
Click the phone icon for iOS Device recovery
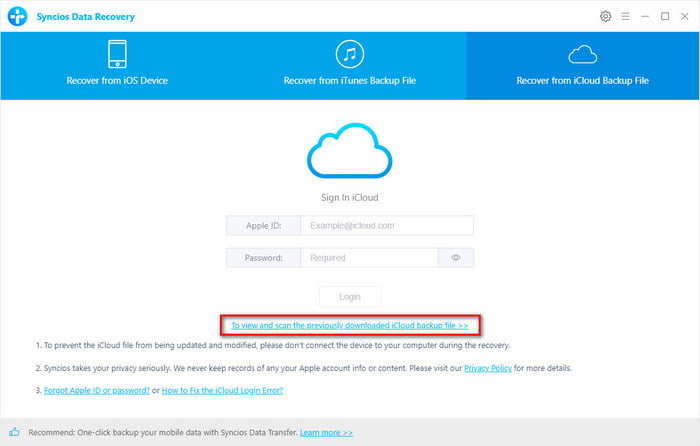pos(115,53)
